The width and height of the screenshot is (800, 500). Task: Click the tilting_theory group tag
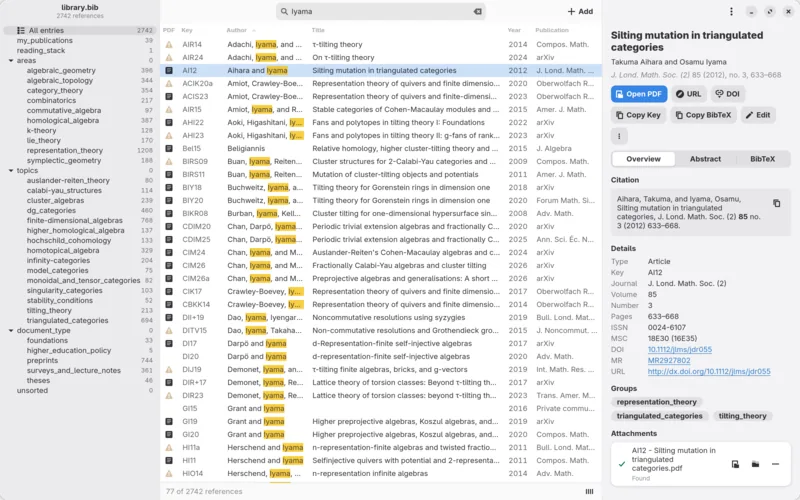pyautogui.click(x=742, y=416)
